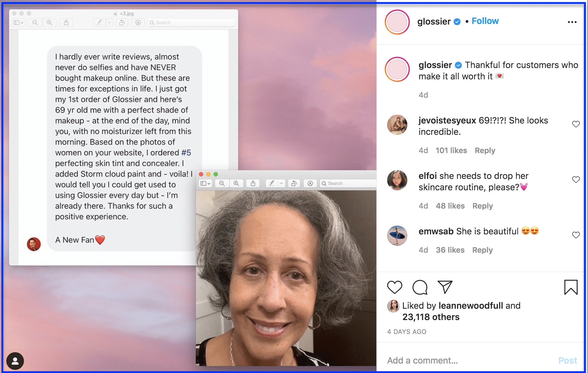This screenshot has width=588, height=373.
Task: View the 101 likes on jevoistesyeux's comment
Action: coord(451,151)
